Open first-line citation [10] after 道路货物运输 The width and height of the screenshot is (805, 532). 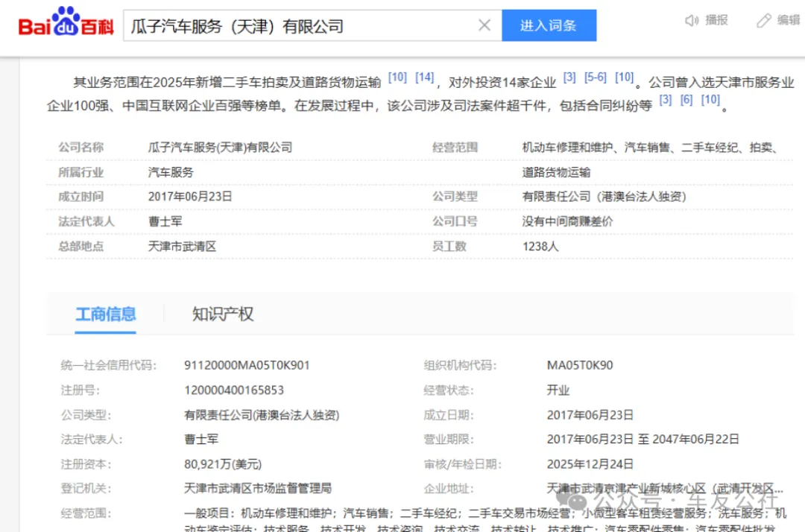(397, 77)
